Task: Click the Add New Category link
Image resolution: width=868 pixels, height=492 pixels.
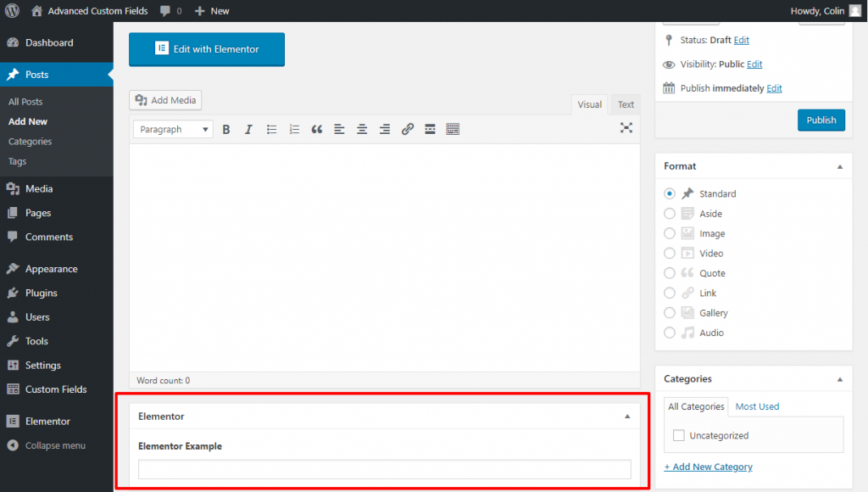Action: pyautogui.click(x=708, y=467)
